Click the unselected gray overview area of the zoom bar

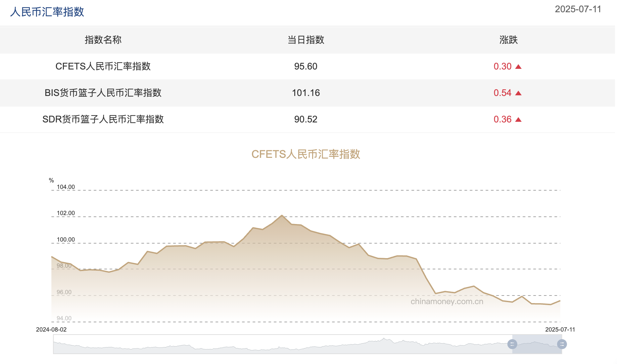[x=283, y=344]
